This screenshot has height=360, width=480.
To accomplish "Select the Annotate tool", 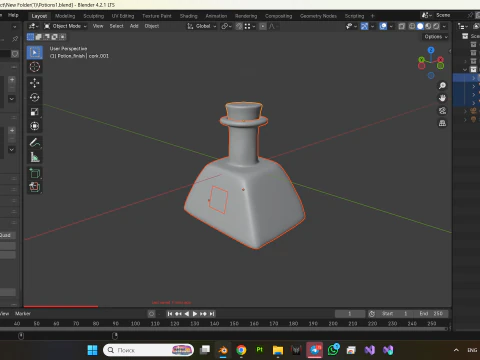I will (35, 143).
